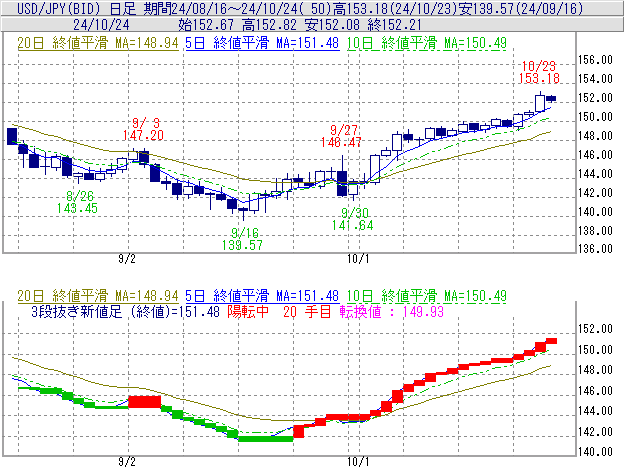This screenshot has height=475, width=624.
Task: Click the 9/3 147.20 peak label
Action: [143, 129]
